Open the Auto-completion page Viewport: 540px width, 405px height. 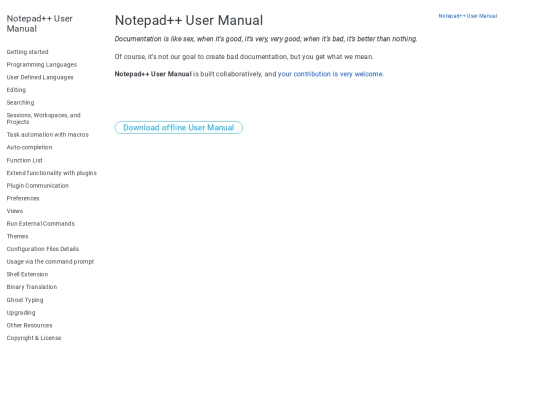pyautogui.click(x=29, y=147)
